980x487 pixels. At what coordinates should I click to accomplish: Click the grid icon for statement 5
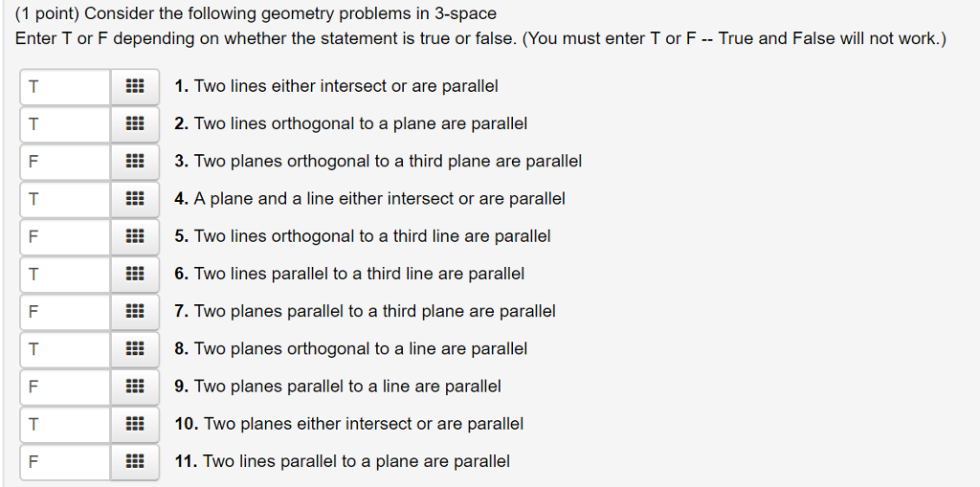[x=135, y=236]
